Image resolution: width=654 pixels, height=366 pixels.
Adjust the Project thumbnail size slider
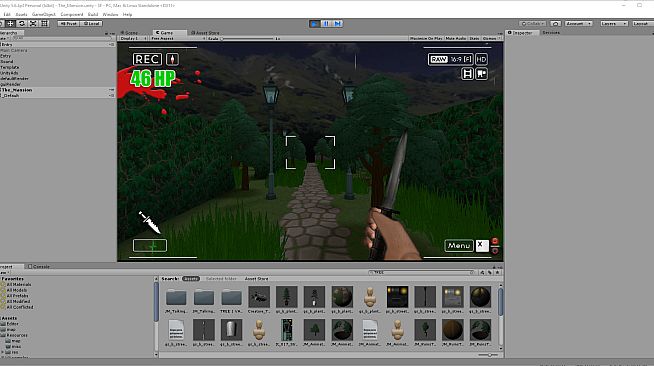click(x=488, y=355)
